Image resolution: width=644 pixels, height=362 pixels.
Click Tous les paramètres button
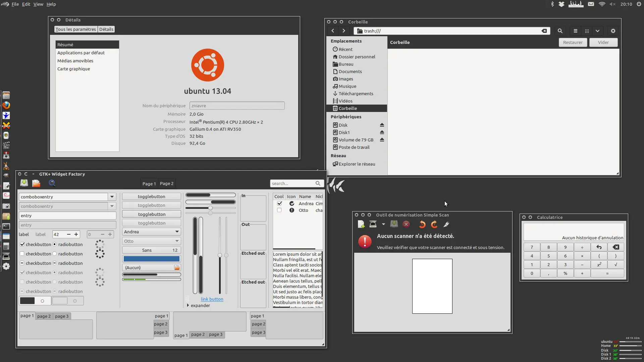(x=76, y=29)
